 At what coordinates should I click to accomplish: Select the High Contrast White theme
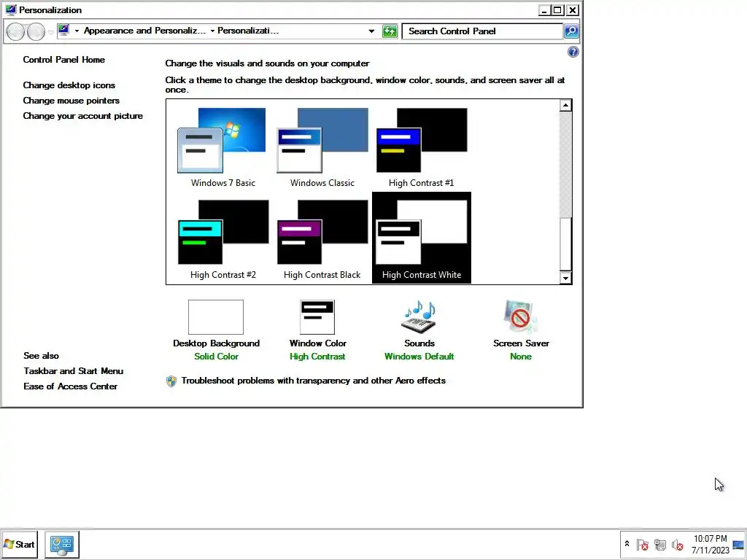click(421, 238)
